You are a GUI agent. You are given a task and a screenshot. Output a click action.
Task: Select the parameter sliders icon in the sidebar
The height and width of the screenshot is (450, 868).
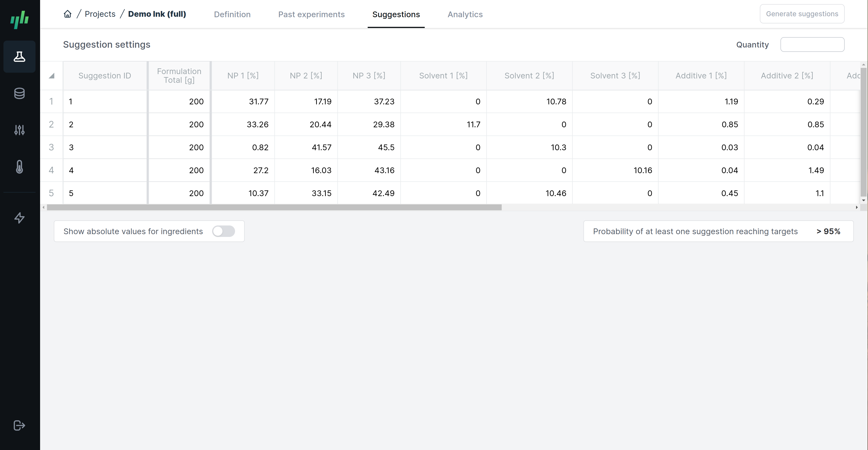tap(19, 130)
